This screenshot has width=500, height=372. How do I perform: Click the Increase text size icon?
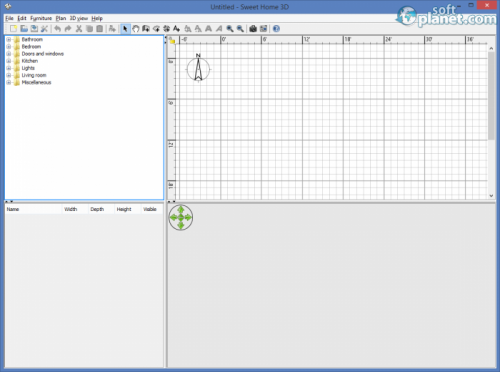pyautogui.click(x=188, y=29)
